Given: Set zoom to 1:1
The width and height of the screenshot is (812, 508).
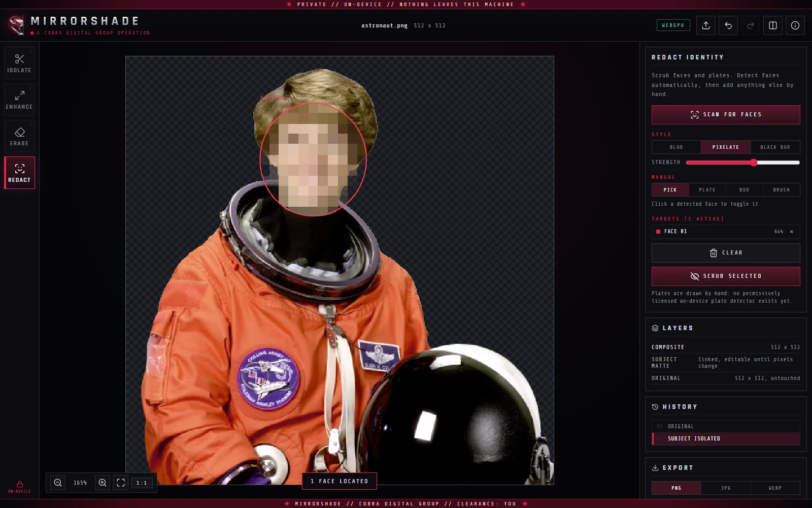Looking at the screenshot, I should (142, 483).
